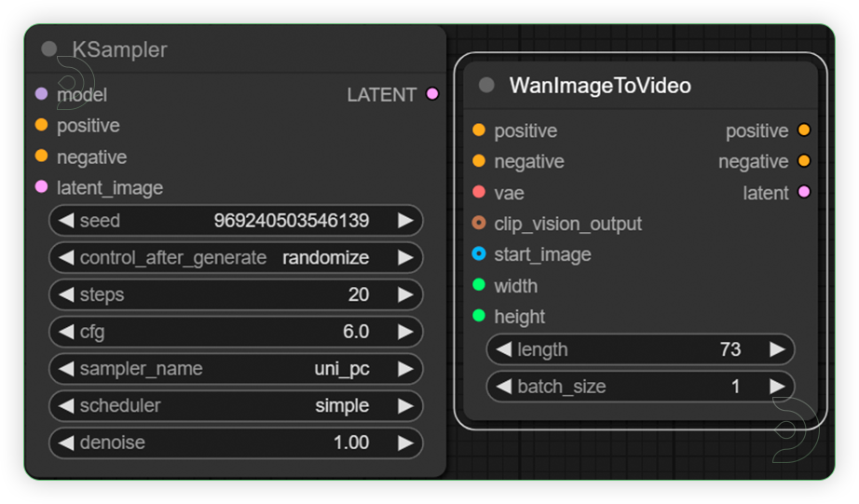Open the simple scheduler list
The width and height of the screenshot is (859, 504).
342,406
